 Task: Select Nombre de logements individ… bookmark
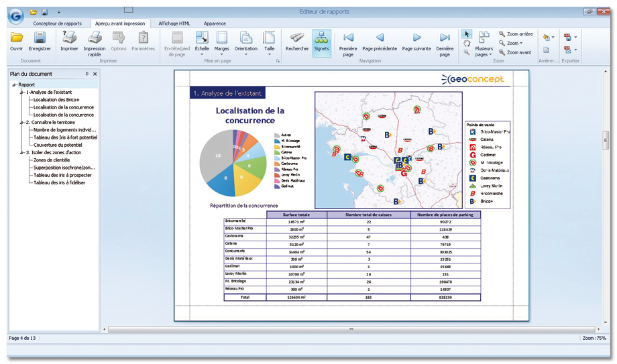coord(65,130)
